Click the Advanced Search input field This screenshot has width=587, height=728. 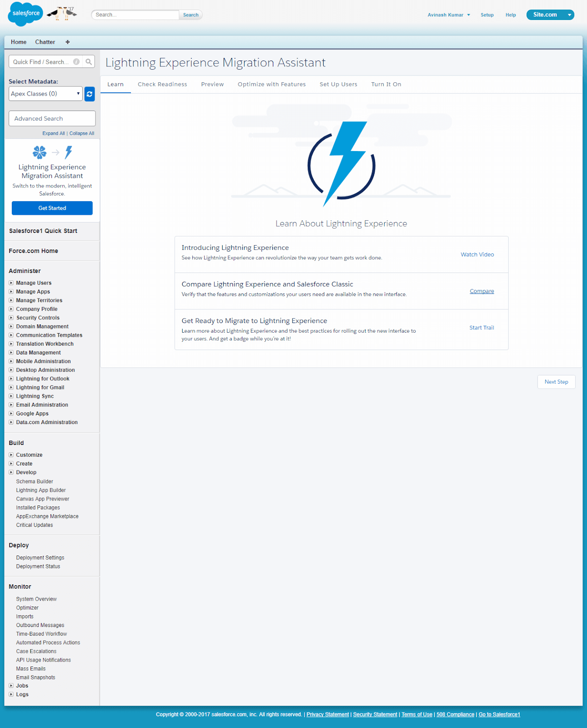click(52, 118)
